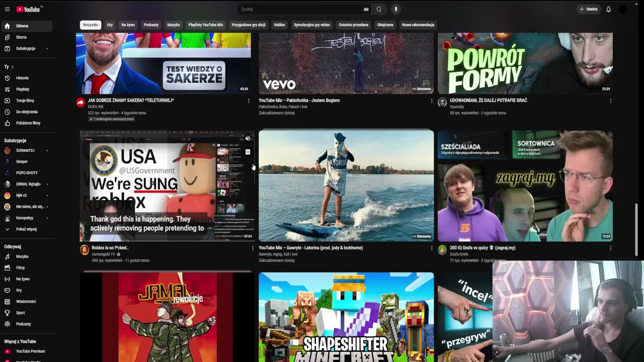This screenshot has height=362, width=644.
Task: Open options for Roblox is so f*cked video
Action: 253,248
